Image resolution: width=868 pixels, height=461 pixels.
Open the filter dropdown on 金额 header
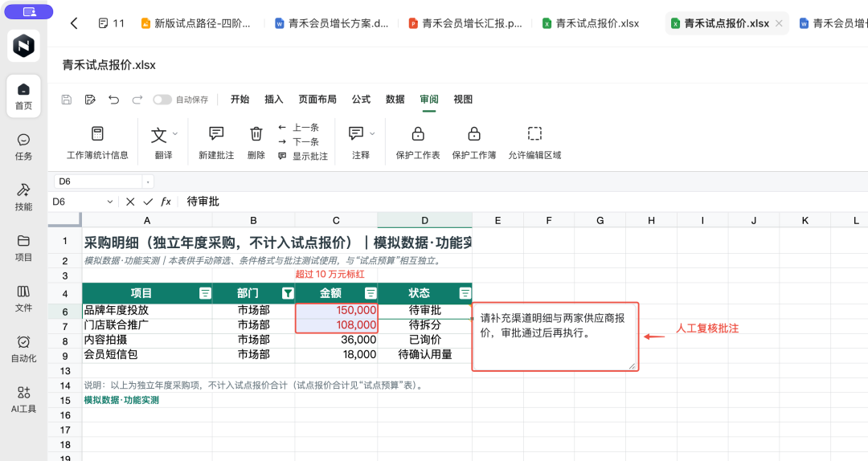pos(371,293)
